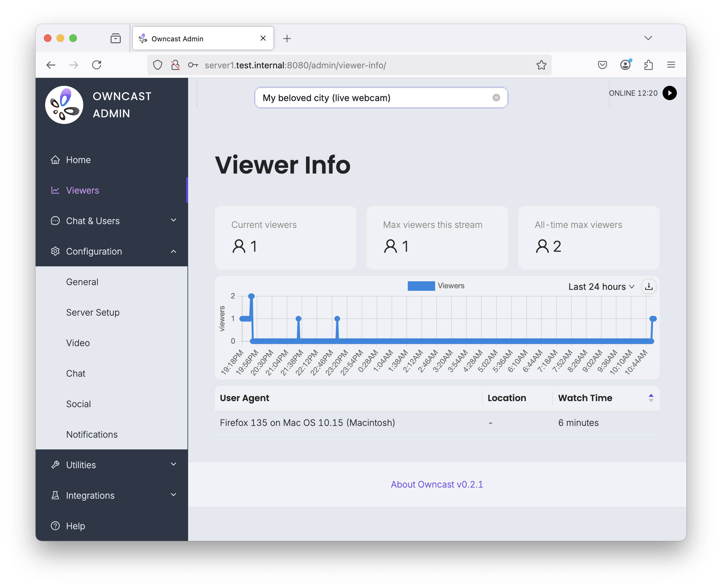Screen dimensions: 722x588
Task: Open the browser extensions icon
Action: (648, 65)
